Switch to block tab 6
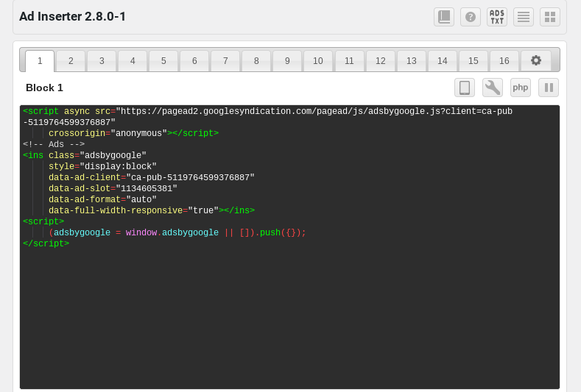 coord(194,61)
